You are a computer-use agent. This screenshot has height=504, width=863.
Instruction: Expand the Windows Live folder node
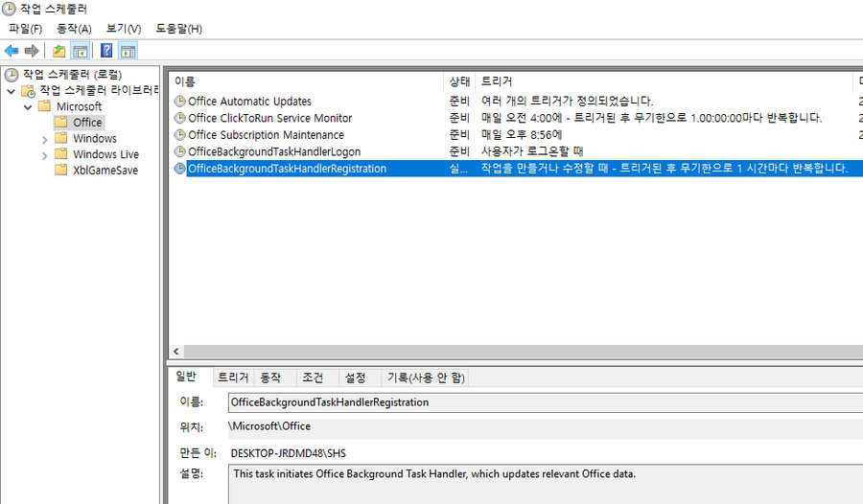tap(44, 155)
